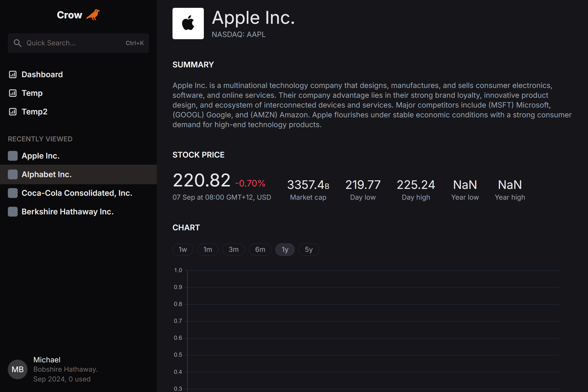This screenshot has height=392, width=588.
Task: Click the Apple logo image in header
Action: (188, 24)
